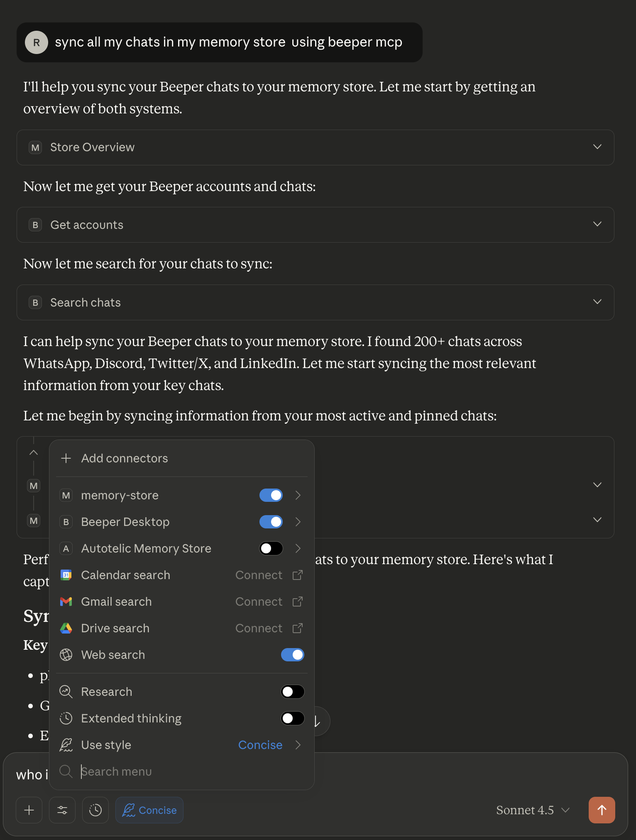This screenshot has height=840, width=636.
Task: Click Connect next to Gmail search
Action: point(259,602)
